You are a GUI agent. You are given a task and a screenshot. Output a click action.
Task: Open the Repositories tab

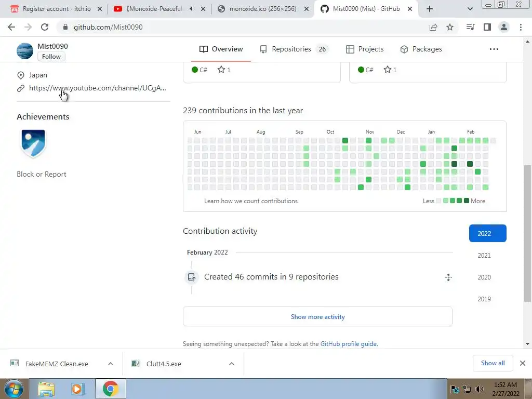[x=294, y=49]
